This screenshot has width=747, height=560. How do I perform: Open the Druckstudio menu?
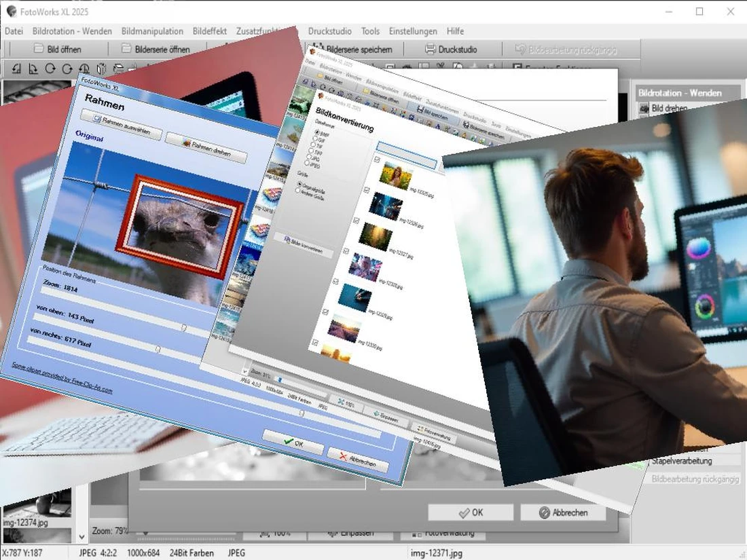pos(329,31)
